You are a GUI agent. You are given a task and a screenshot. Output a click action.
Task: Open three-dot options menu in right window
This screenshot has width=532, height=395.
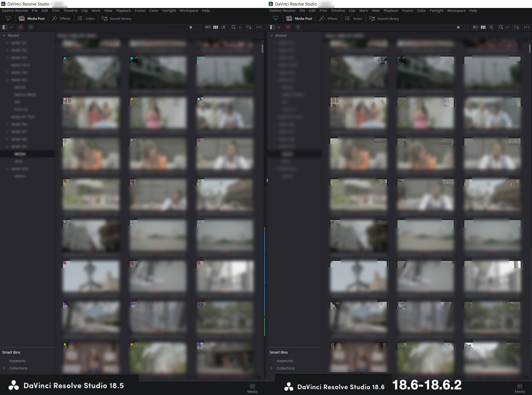point(527,27)
